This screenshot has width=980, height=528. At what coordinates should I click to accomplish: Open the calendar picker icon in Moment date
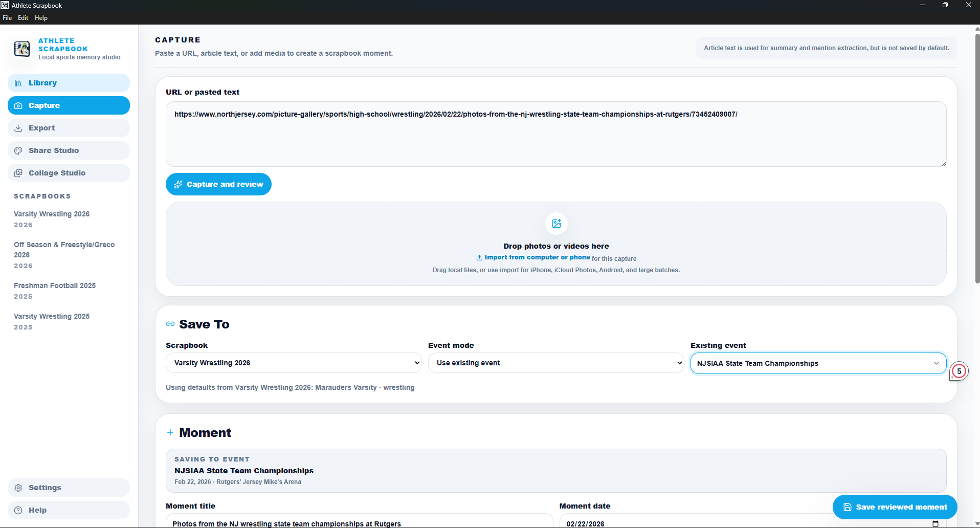coord(936,523)
